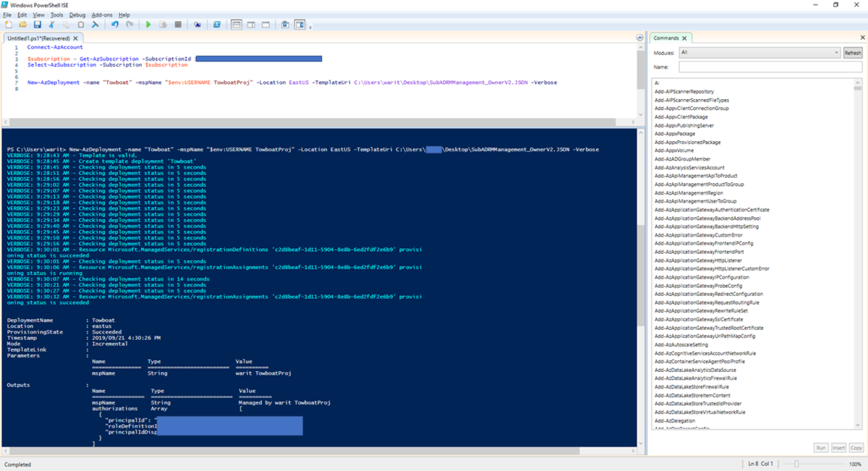Screen dimensions: 868x471
Task: Open the Tools menu
Action: (x=57, y=14)
